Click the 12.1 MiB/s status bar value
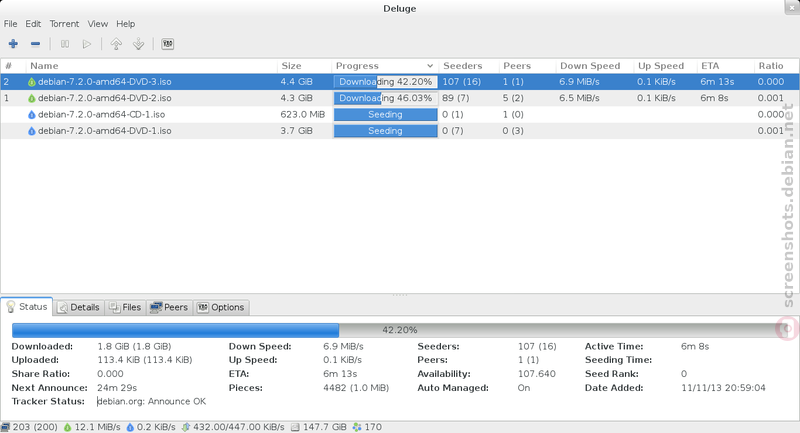The height and width of the screenshot is (433, 800). click(x=97, y=427)
